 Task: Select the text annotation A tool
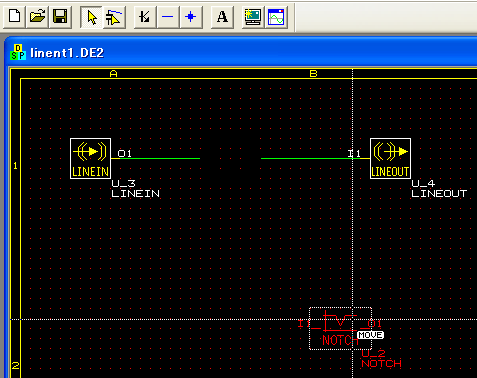click(222, 17)
